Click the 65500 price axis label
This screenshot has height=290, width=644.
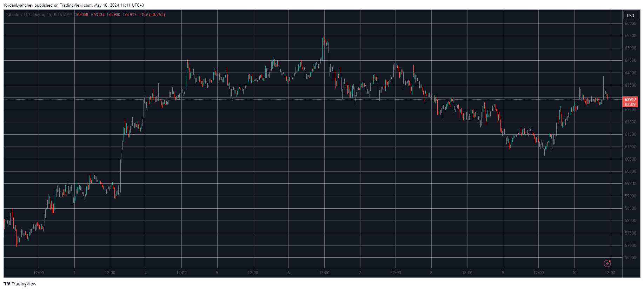(630, 36)
